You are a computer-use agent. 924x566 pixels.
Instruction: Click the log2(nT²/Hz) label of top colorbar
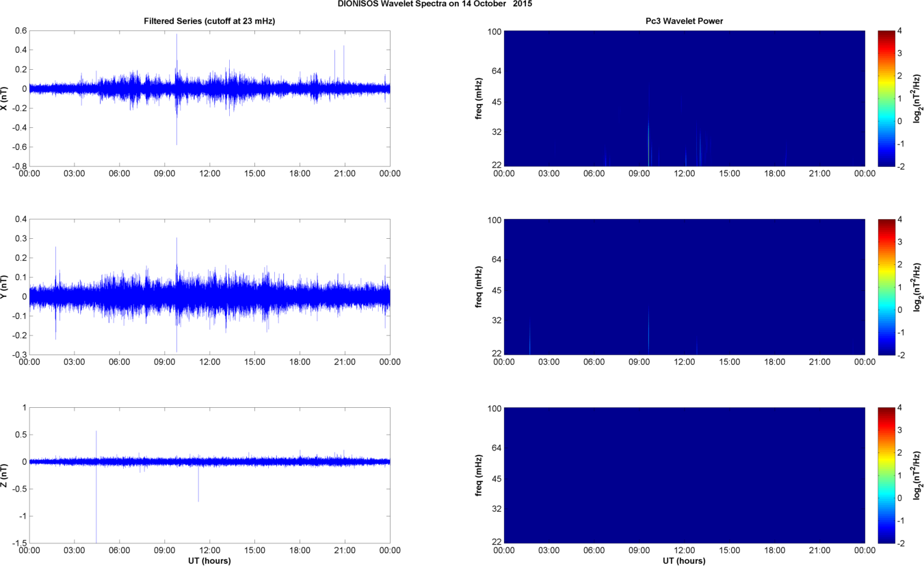(918, 98)
